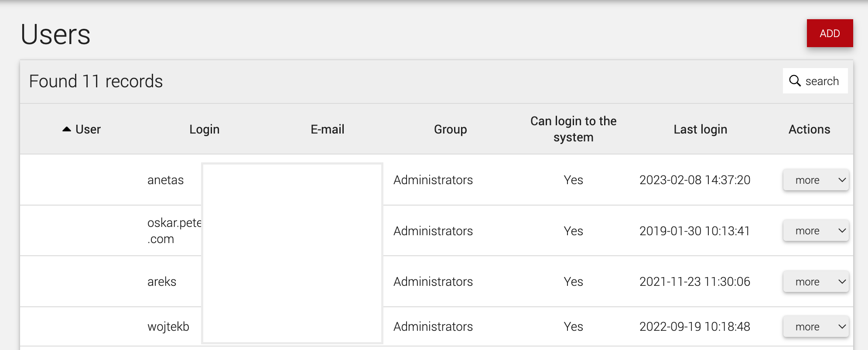Click last login 2019-01-30 10:13:41

click(x=694, y=230)
